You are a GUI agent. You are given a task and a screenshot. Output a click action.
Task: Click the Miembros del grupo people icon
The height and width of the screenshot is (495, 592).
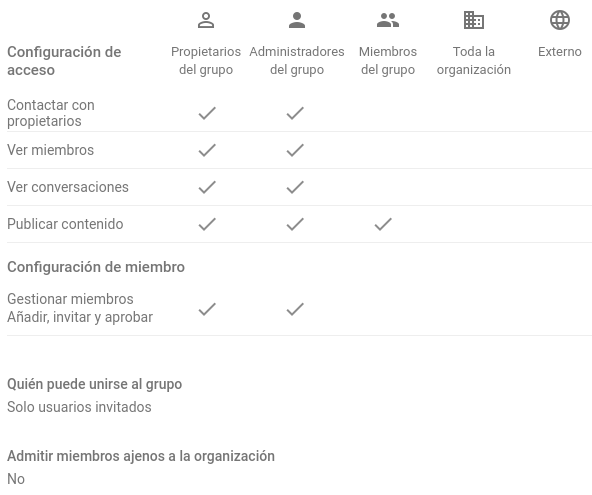(388, 20)
